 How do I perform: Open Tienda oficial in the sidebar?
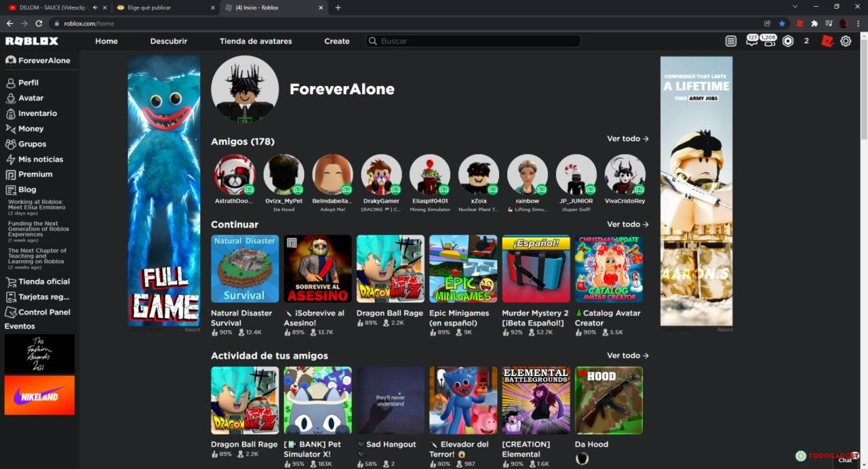[40, 281]
